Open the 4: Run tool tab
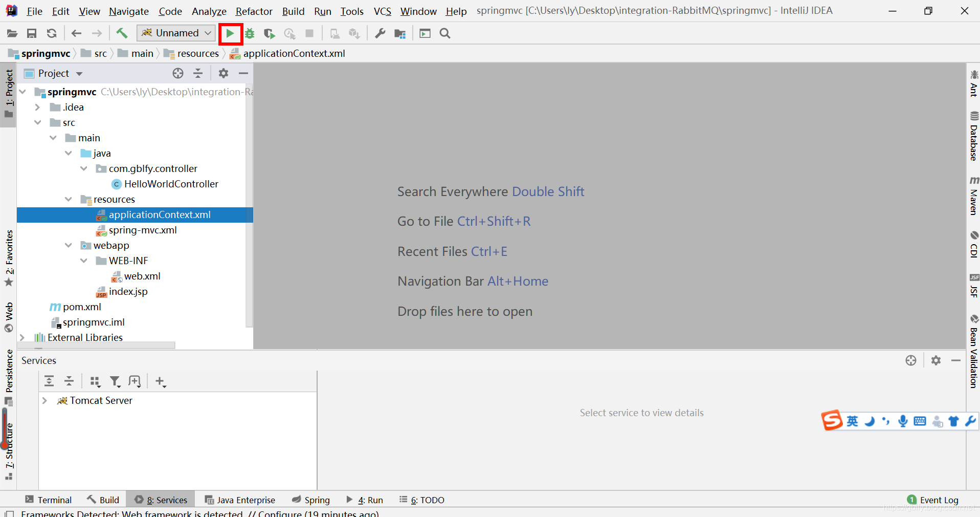Viewport: 980px width, 517px height. pyautogui.click(x=364, y=500)
